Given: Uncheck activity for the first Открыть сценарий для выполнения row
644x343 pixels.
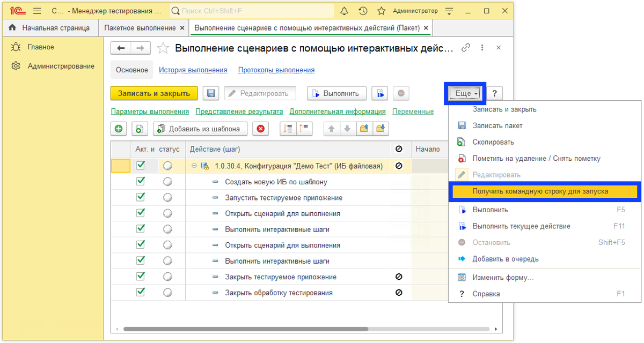Looking at the screenshot, I should (x=141, y=213).
